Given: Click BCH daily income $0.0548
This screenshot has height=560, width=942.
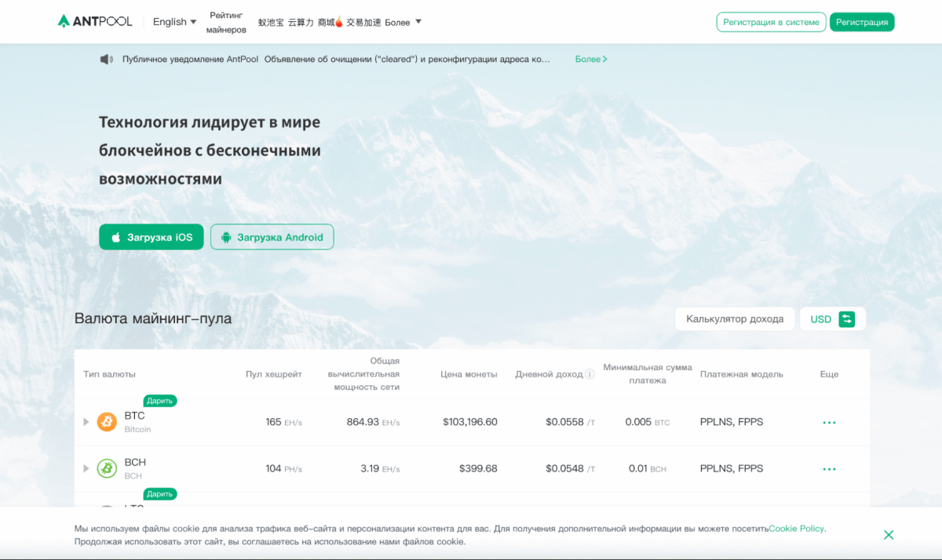Looking at the screenshot, I should [x=570, y=468].
